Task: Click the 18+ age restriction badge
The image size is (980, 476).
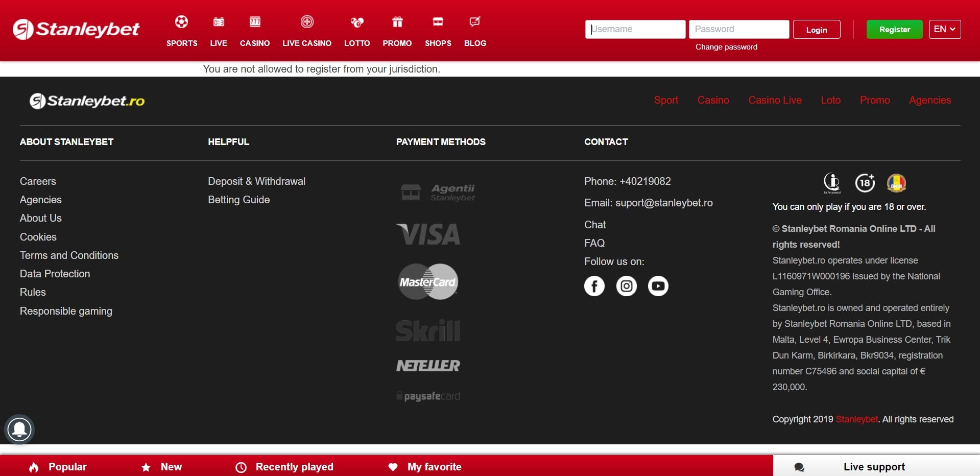Action: click(x=865, y=183)
